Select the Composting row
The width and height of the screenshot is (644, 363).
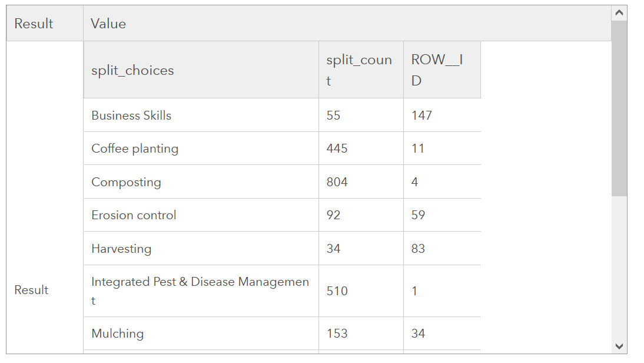point(125,181)
